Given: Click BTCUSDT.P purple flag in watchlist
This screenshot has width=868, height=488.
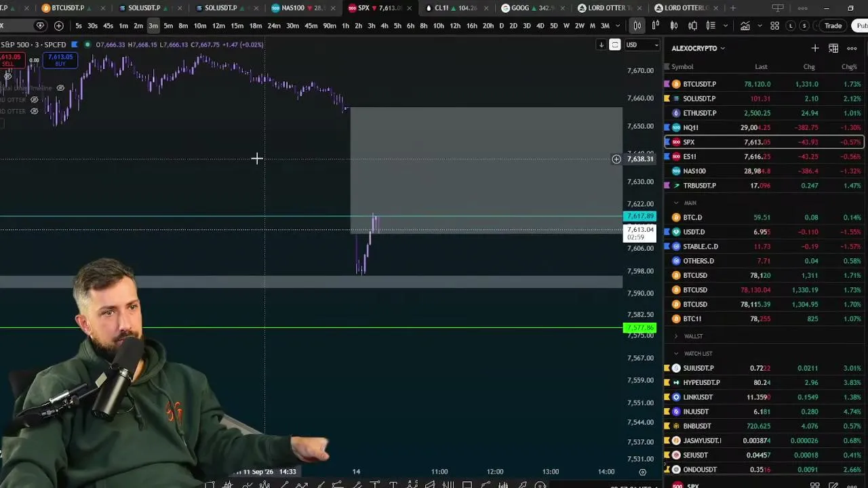Looking at the screenshot, I should tap(667, 84).
